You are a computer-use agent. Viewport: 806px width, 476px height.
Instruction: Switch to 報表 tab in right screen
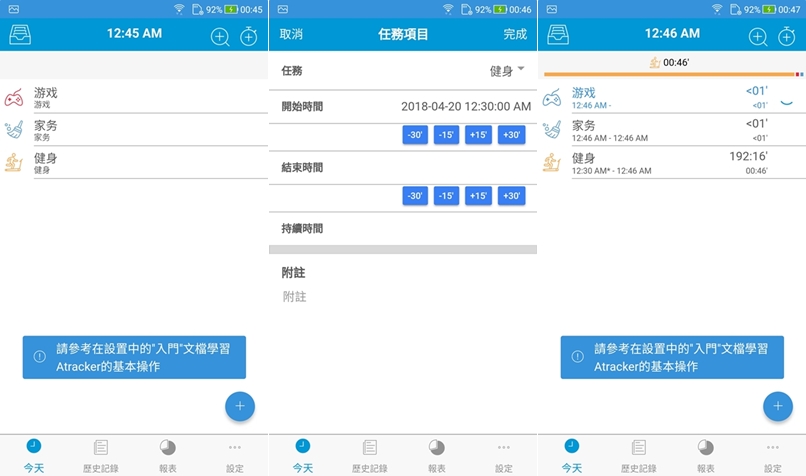click(706, 455)
